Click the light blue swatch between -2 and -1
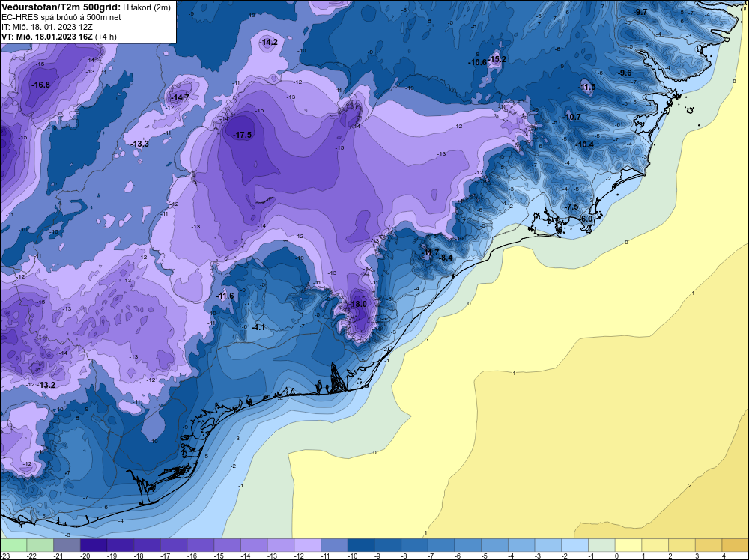749x560 pixels. [575, 545]
